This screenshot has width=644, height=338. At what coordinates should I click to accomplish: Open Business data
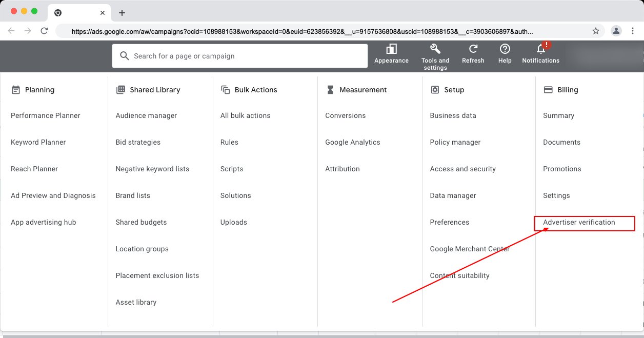pyautogui.click(x=453, y=115)
